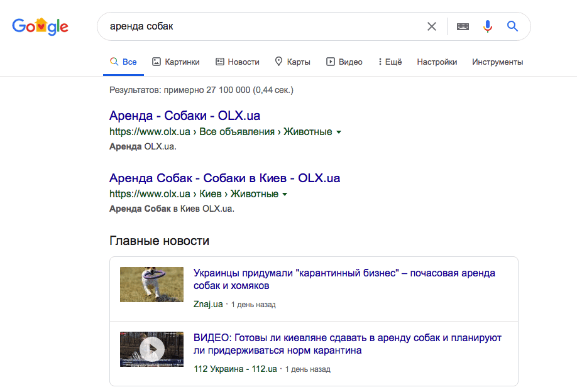Open the Ещё more options menu
This screenshot has width=577, height=392.
pos(390,62)
